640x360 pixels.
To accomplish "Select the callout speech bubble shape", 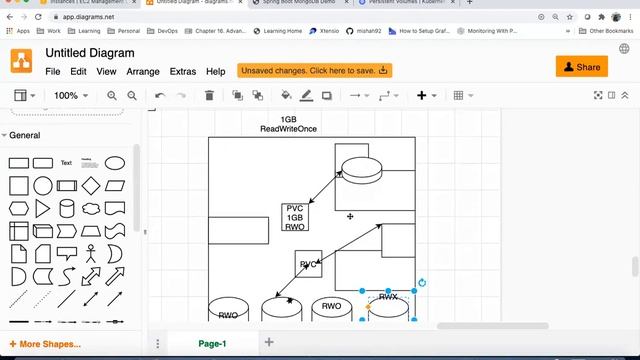I will click(67, 253).
